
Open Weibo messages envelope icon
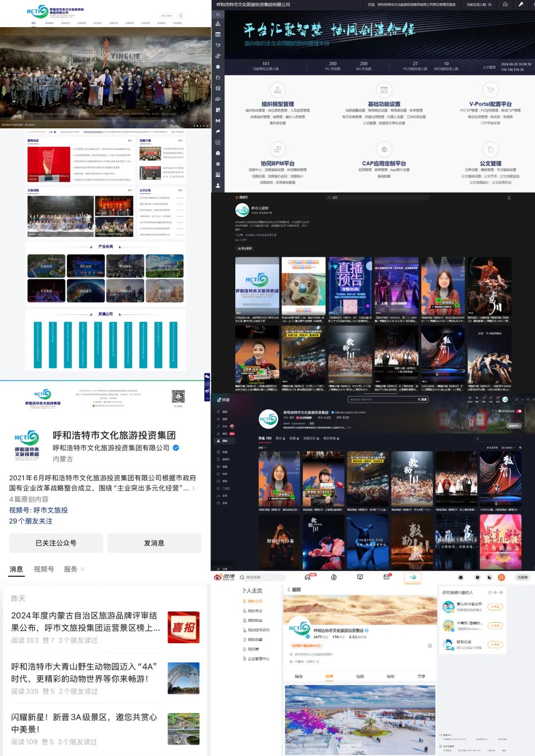click(386, 577)
